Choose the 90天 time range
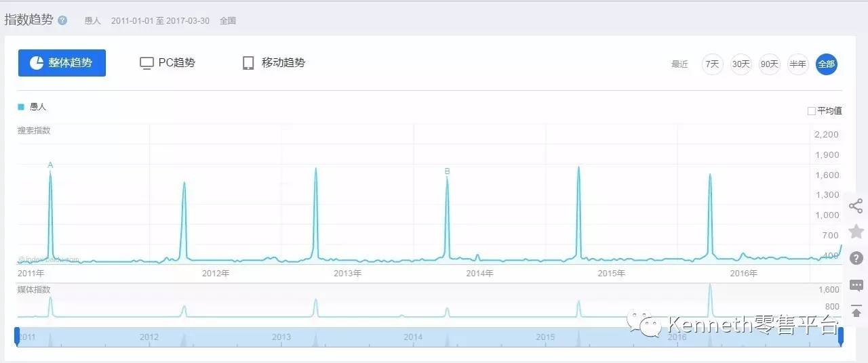Screen dimensions: 868x363 point(769,64)
